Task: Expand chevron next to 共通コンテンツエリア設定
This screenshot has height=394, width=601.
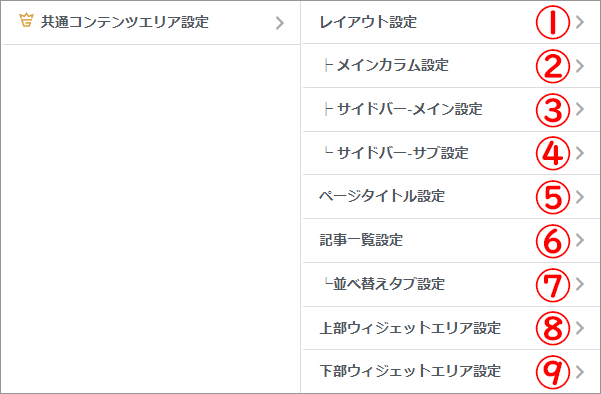Action: click(280, 23)
